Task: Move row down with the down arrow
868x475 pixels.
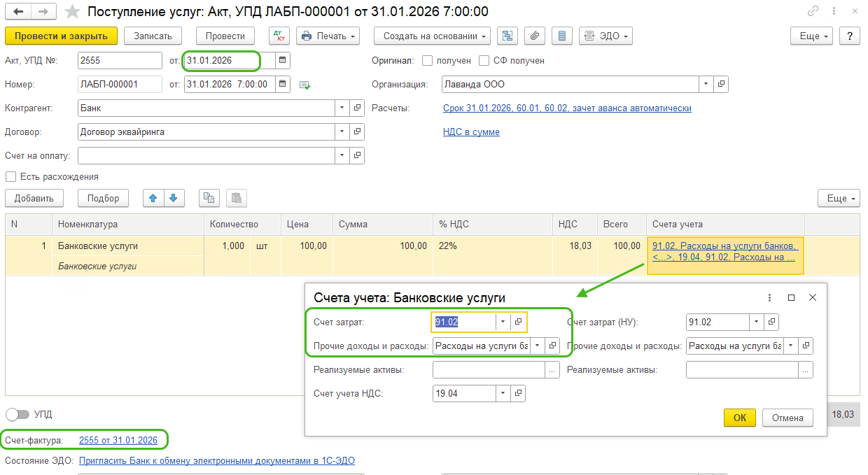Action: click(x=173, y=198)
